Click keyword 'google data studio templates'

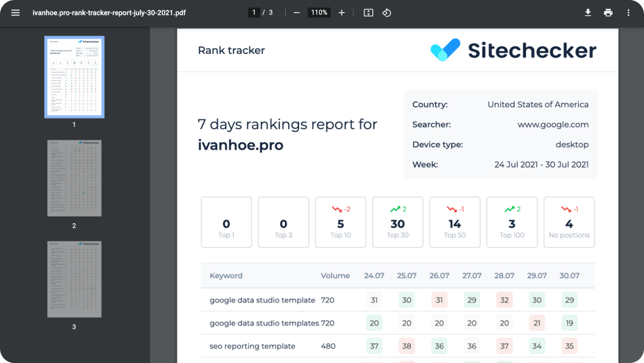(264, 323)
